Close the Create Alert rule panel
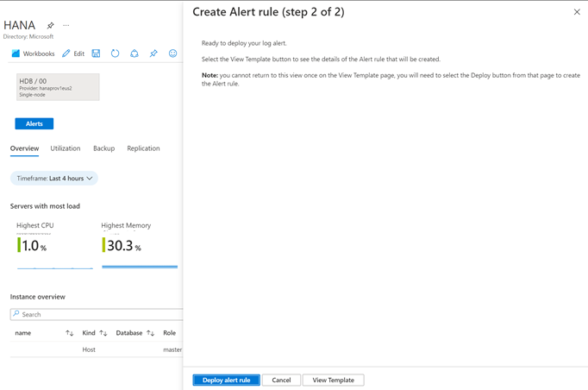Viewport: 588px width, 390px height. click(x=577, y=12)
